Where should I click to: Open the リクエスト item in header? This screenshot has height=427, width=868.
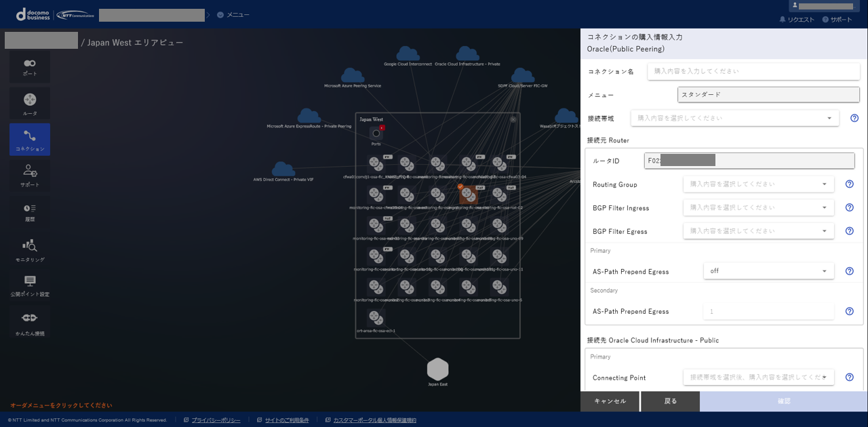coord(797,20)
